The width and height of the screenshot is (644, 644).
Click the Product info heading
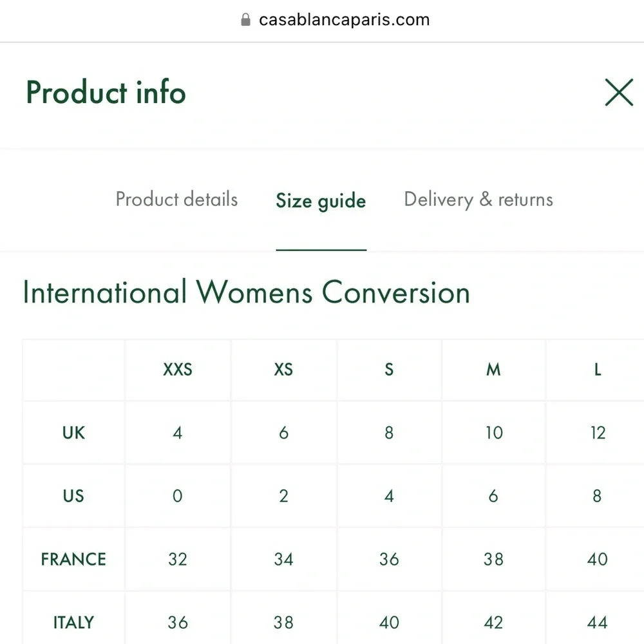pos(106,92)
